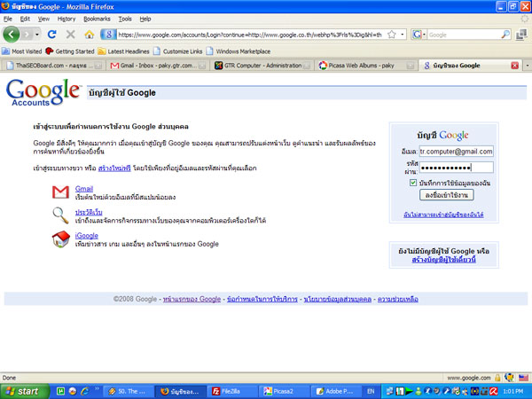Viewport: 532px width, 399px height.
Task: Click the red Gmail envelope icon
Action: [60, 192]
